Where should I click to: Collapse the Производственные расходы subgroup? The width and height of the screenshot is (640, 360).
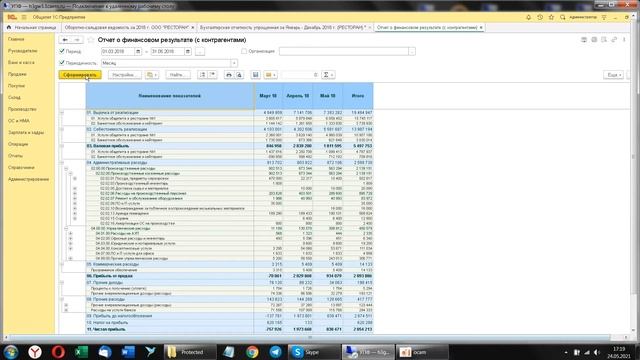(66, 168)
